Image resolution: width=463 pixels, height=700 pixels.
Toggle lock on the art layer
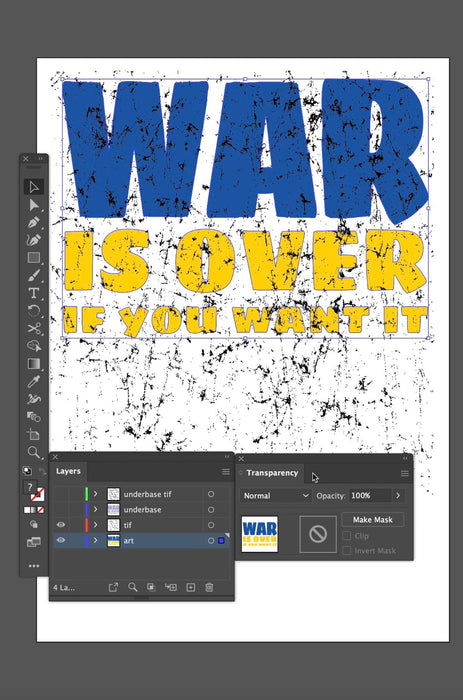click(75, 540)
